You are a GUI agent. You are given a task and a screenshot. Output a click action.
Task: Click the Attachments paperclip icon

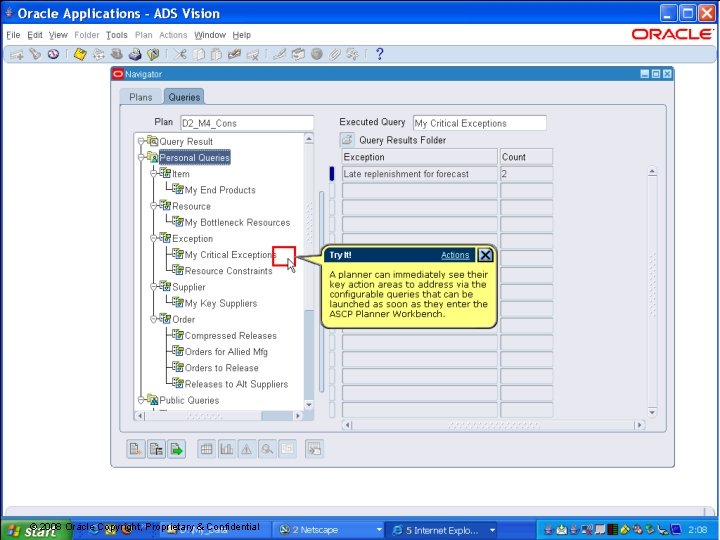(x=334, y=55)
